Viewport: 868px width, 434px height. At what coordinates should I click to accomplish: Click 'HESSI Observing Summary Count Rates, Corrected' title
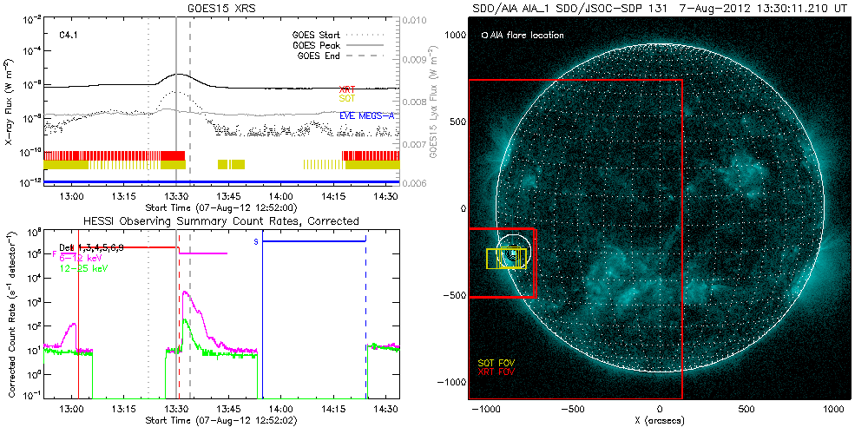[221, 220]
